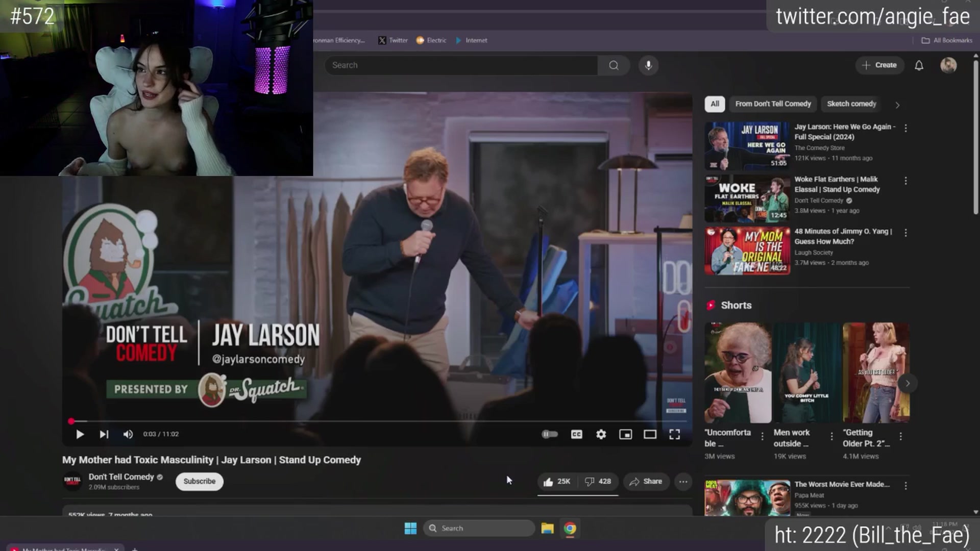The height and width of the screenshot is (551, 980).
Task: Open the Twitter bookmark
Action: pos(393,40)
